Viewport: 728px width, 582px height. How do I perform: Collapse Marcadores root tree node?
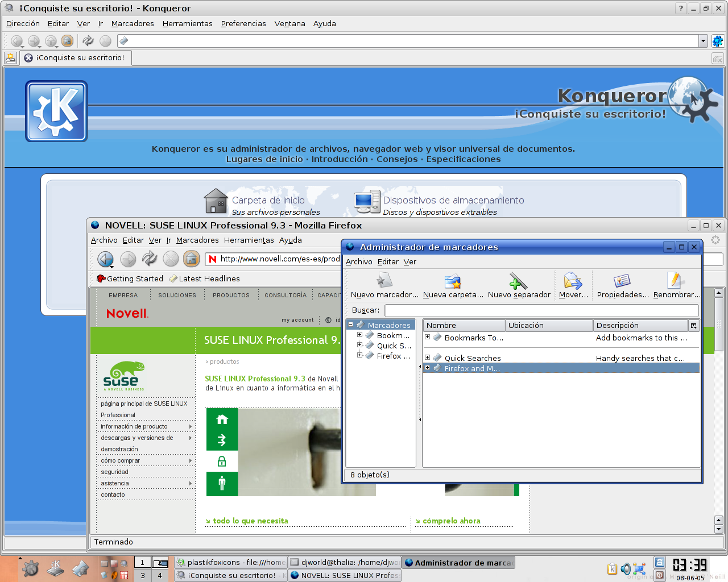(x=351, y=325)
